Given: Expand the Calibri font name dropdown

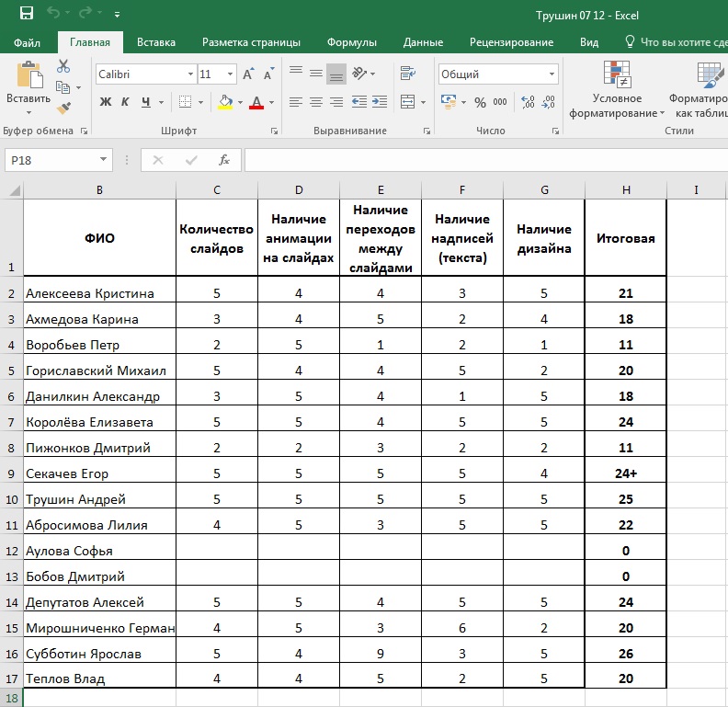Looking at the screenshot, I should [190, 74].
